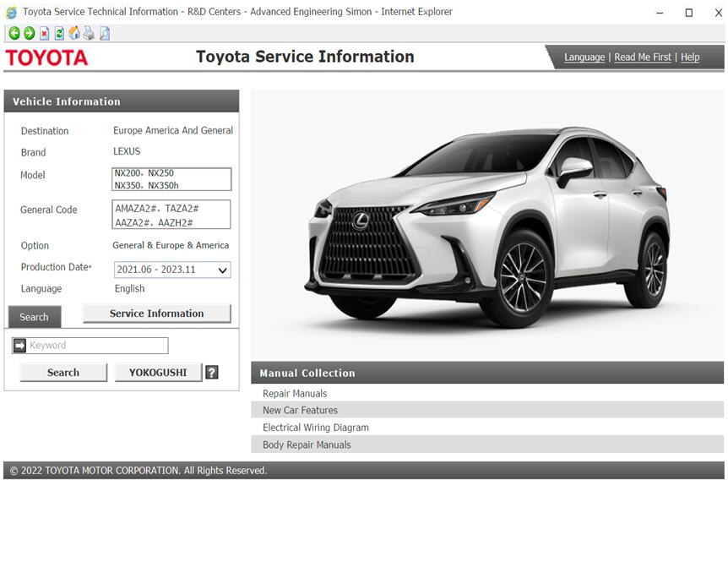Open the Language link in header
Screen dimensions: 728x573
[x=584, y=57]
